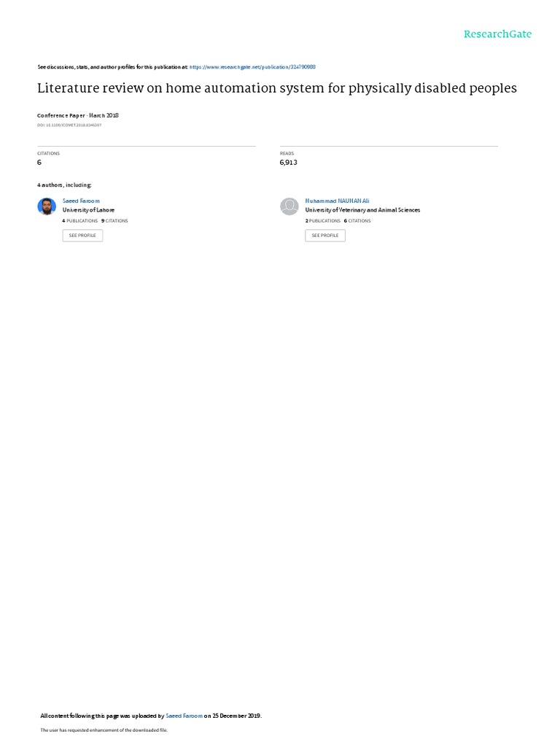
Task: Click University of Veterinary and Animal Sciences
Action: [x=363, y=210]
